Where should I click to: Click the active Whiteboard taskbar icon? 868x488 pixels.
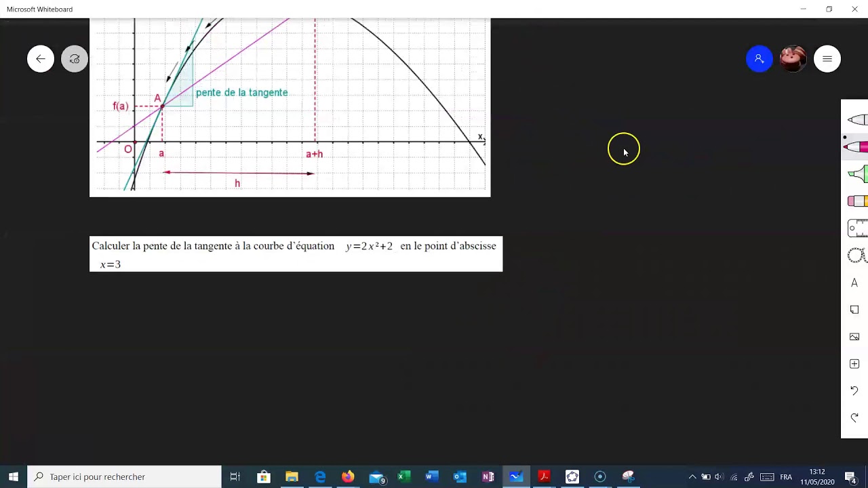click(516, 476)
